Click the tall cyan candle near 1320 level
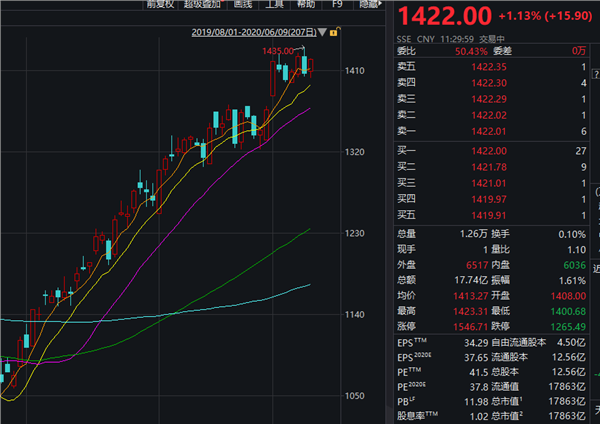Screen dimensions: 600x424 tap(235, 127)
